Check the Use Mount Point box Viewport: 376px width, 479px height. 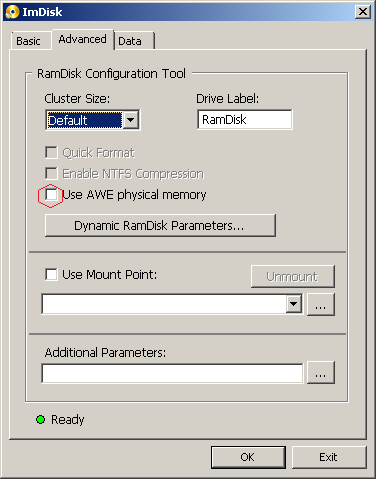pos(51,275)
